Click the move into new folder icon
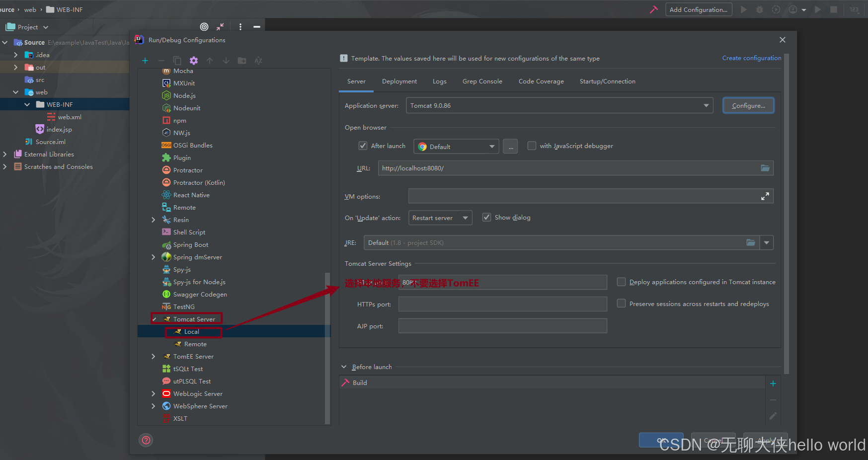Image resolution: width=868 pixels, height=460 pixels. click(242, 61)
